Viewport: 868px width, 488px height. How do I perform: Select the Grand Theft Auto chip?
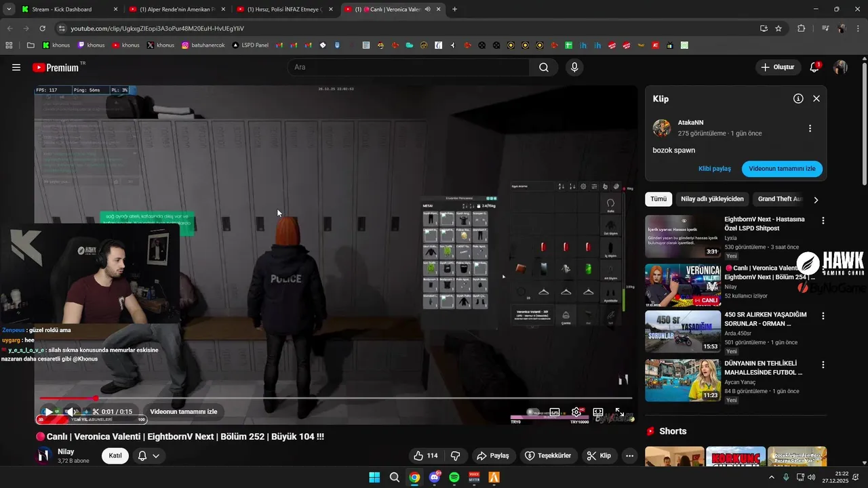click(780, 199)
